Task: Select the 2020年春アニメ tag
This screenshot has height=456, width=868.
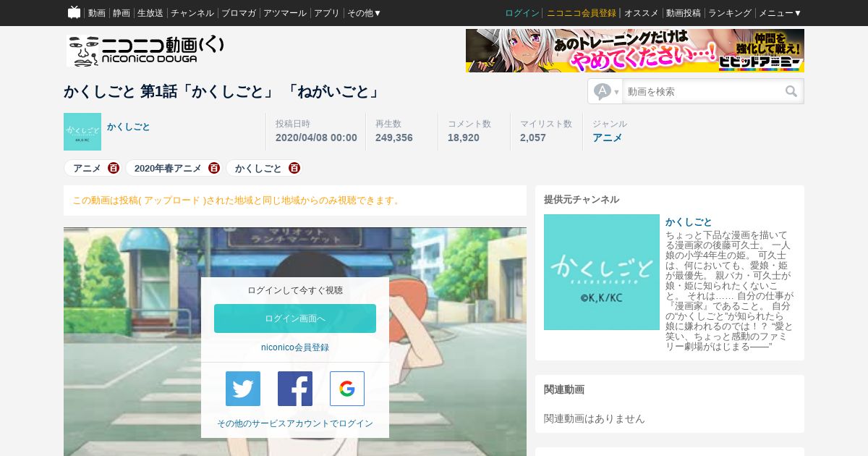Action: (x=168, y=168)
